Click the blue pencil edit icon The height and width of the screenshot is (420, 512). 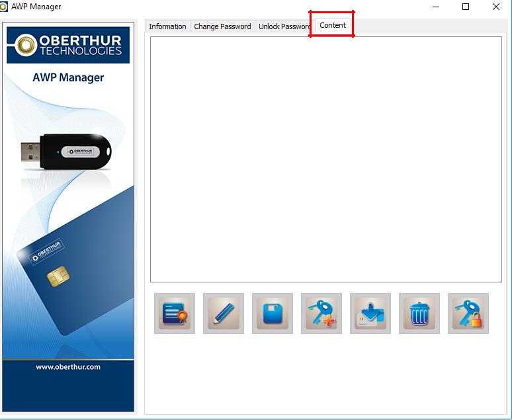click(x=224, y=314)
